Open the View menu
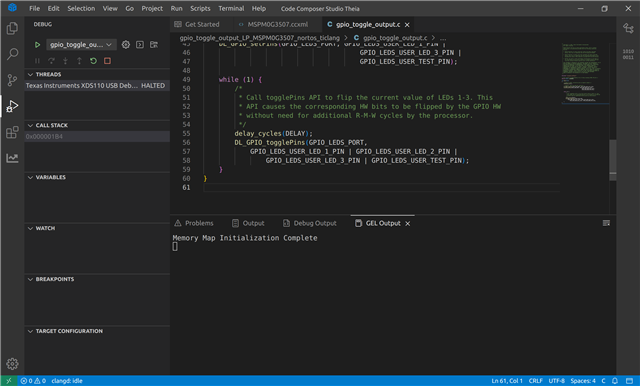 tap(110, 8)
